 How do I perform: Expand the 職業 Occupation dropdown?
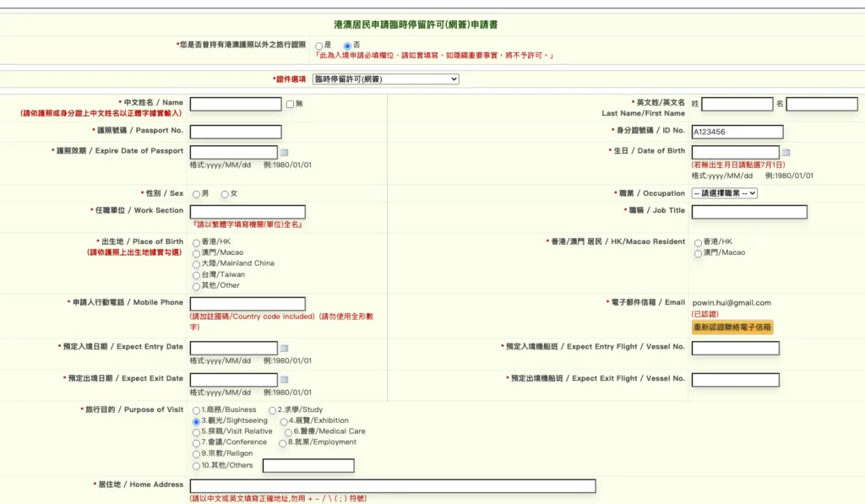[724, 193]
